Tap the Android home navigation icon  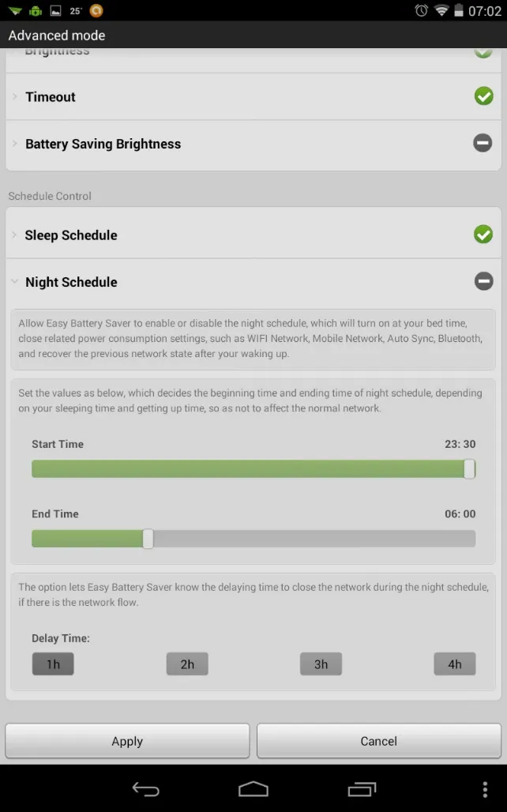pos(253,789)
